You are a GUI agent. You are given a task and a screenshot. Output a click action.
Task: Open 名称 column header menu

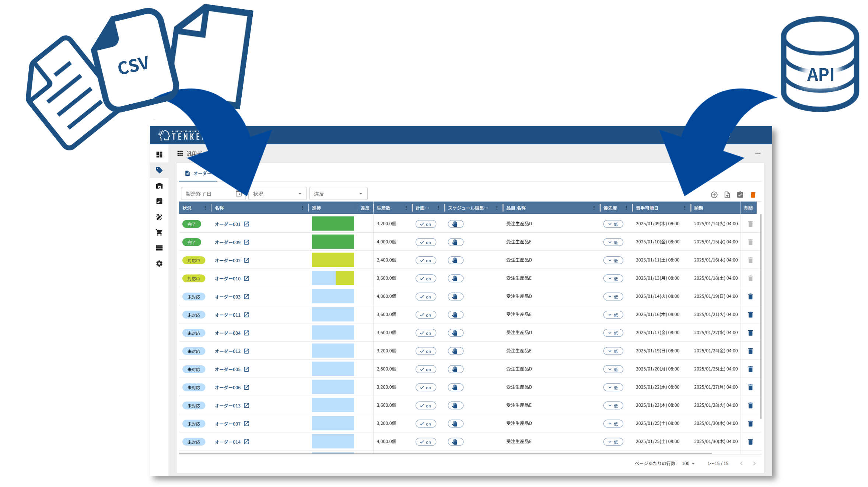coord(302,208)
